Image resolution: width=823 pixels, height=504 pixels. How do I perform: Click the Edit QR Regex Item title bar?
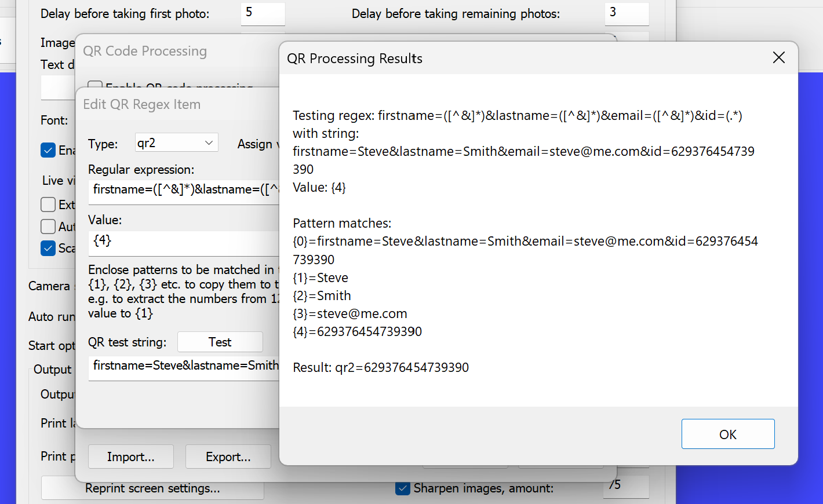[x=174, y=104]
